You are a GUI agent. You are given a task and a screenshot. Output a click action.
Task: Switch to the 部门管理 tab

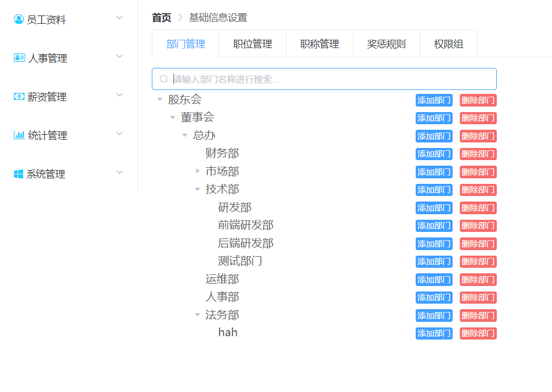[x=185, y=44]
